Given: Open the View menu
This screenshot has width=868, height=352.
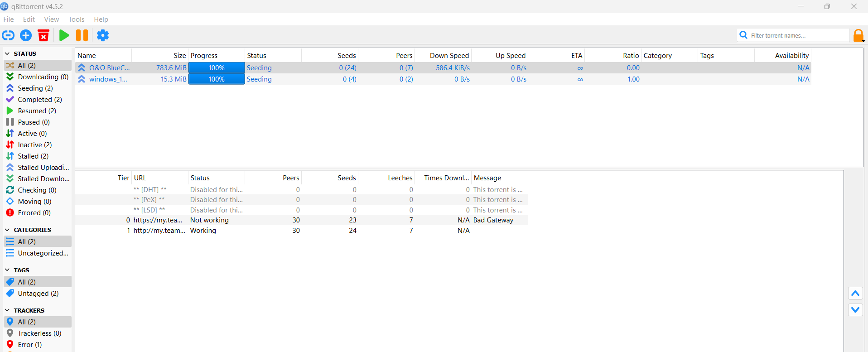Looking at the screenshot, I should [x=52, y=19].
